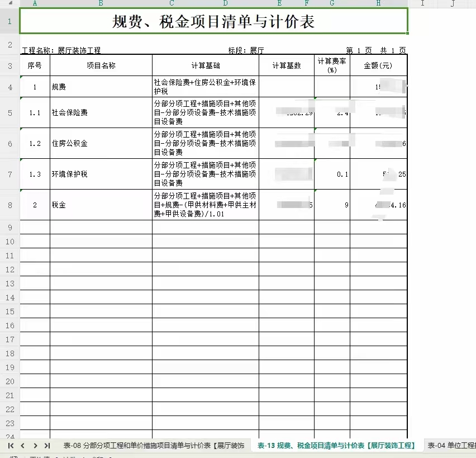The height and width of the screenshot is (458, 476).
Task: Click the previous sheet navigation arrow
Action: (22, 446)
